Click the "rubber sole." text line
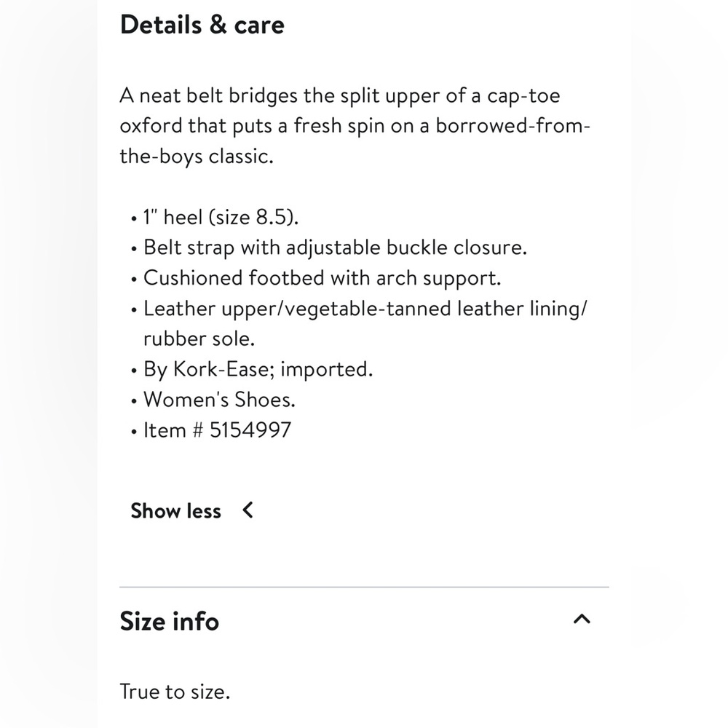The width and height of the screenshot is (728, 728). (x=199, y=339)
